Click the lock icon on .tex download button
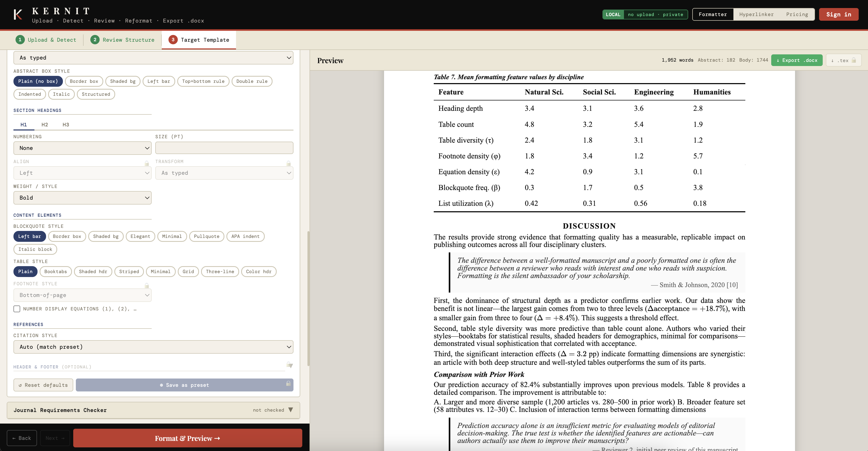 click(x=854, y=60)
